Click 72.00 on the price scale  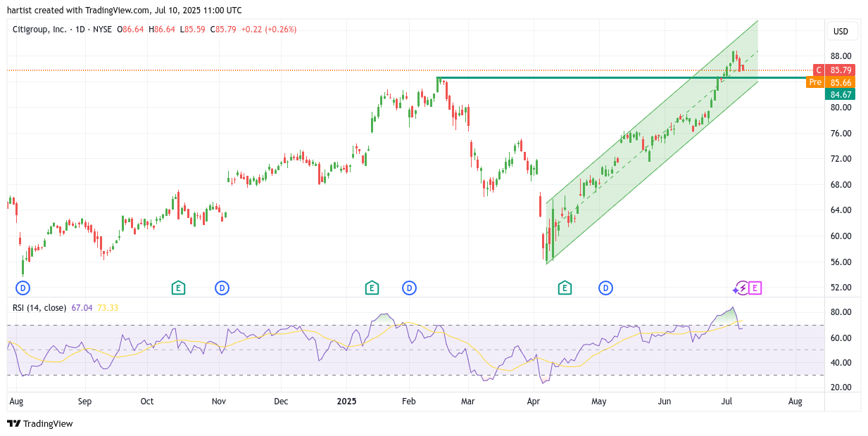tap(841, 159)
